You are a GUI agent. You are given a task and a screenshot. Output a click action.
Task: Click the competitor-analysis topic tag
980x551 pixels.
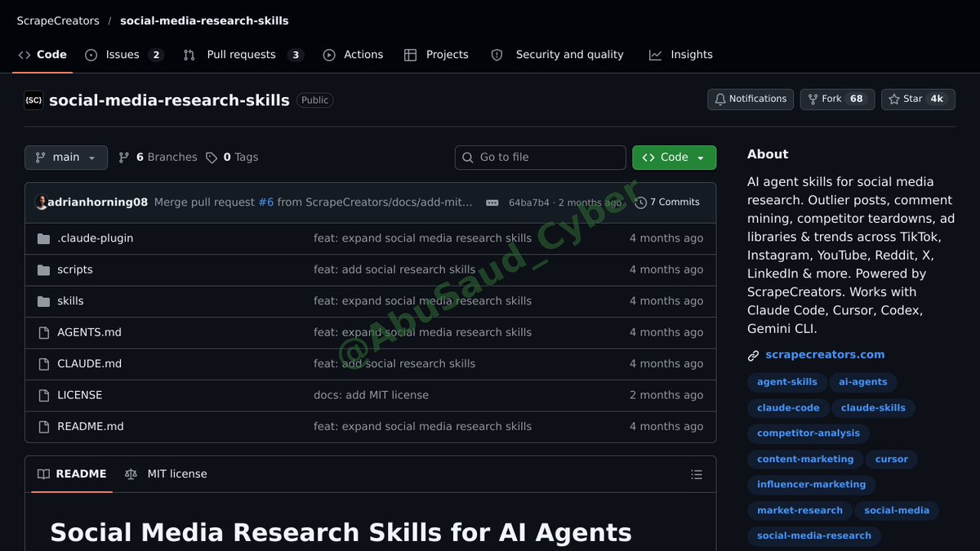tap(808, 433)
